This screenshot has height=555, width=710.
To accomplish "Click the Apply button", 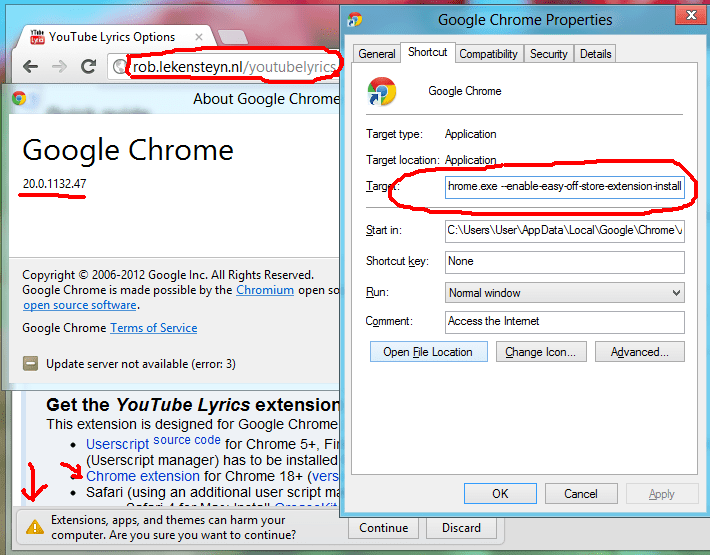I will coord(662,493).
